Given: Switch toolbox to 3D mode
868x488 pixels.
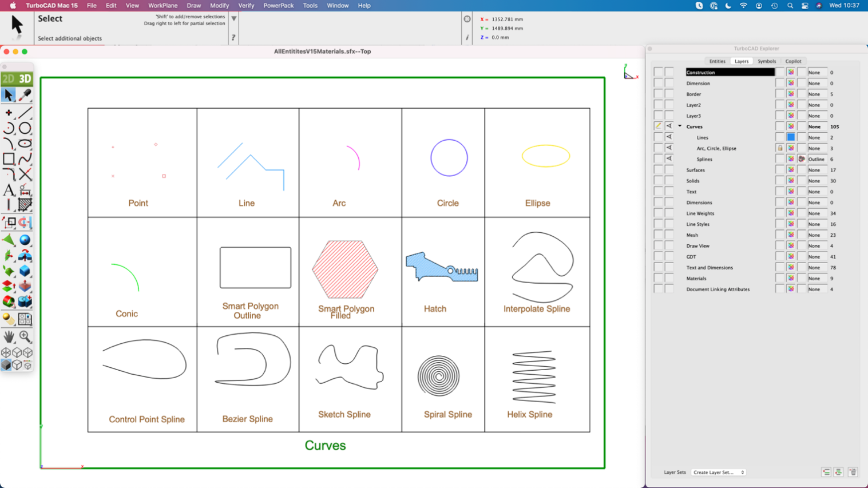Looking at the screenshot, I should 25,79.
